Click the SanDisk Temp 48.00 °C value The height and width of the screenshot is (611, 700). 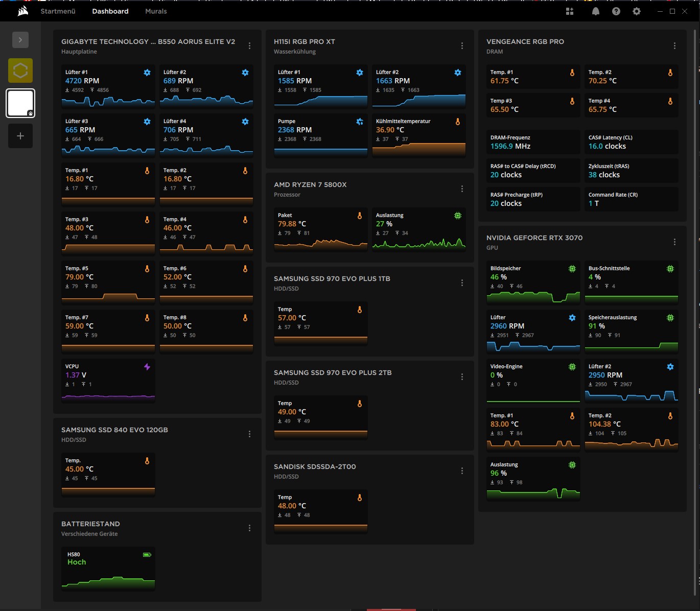(292, 506)
